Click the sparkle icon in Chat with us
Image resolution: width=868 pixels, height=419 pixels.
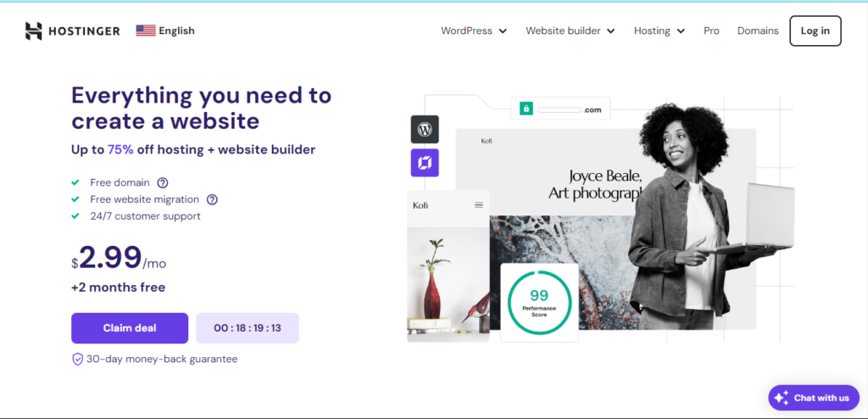[781, 398]
